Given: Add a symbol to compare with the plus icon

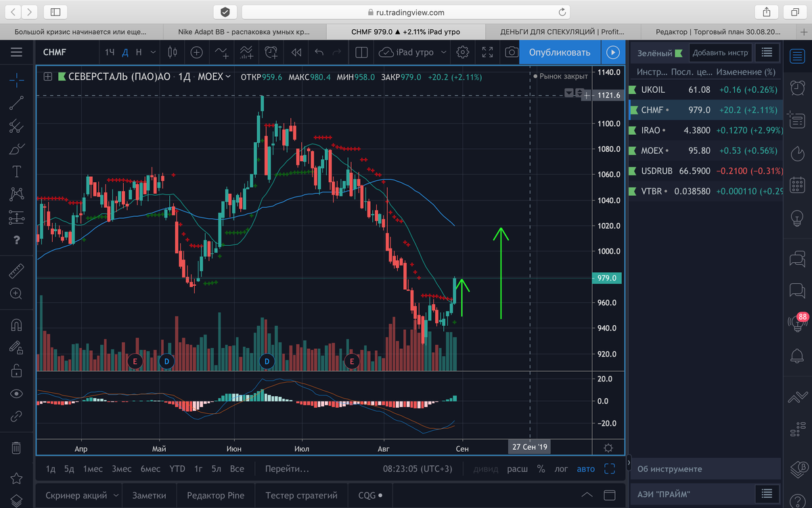Looking at the screenshot, I should 197,52.
